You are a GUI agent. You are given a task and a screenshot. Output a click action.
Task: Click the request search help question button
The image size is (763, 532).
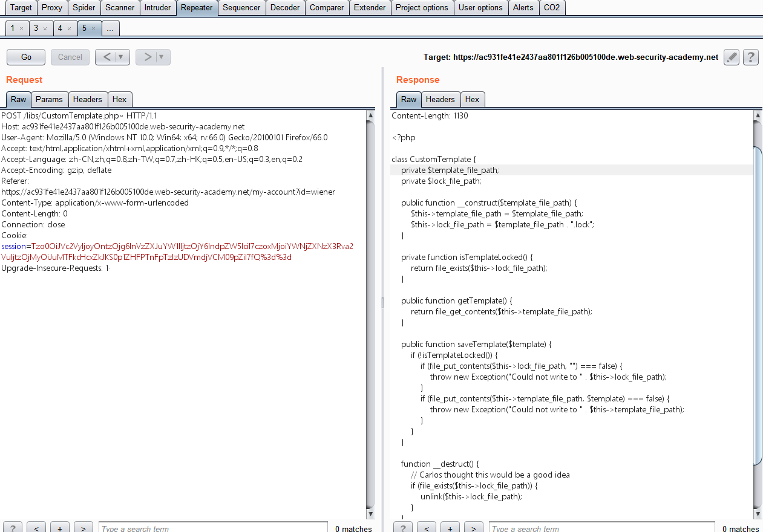coord(13,528)
